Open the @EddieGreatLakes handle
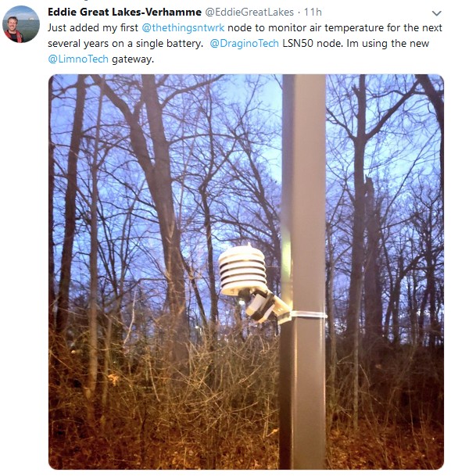The width and height of the screenshot is (451, 476). tap(249, 13)
